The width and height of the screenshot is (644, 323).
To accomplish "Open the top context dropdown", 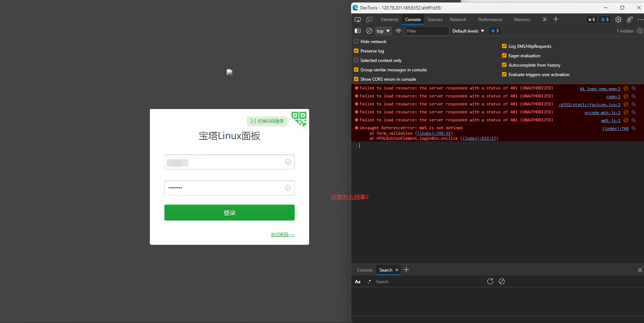I will click(383, 31).
